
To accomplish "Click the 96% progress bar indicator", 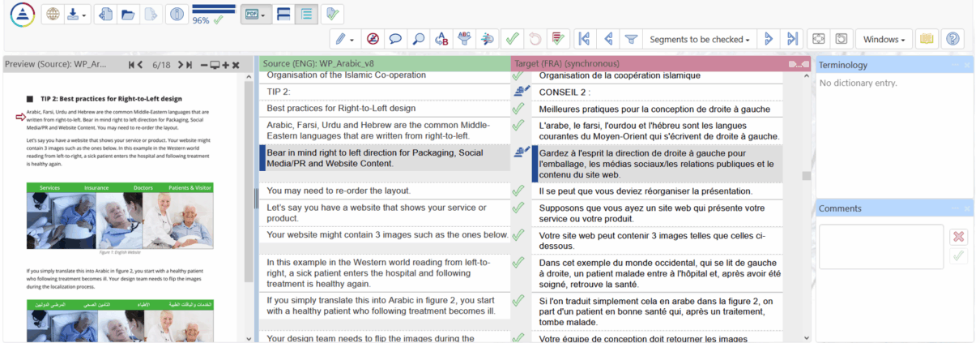I will click(x=214, y=14).
